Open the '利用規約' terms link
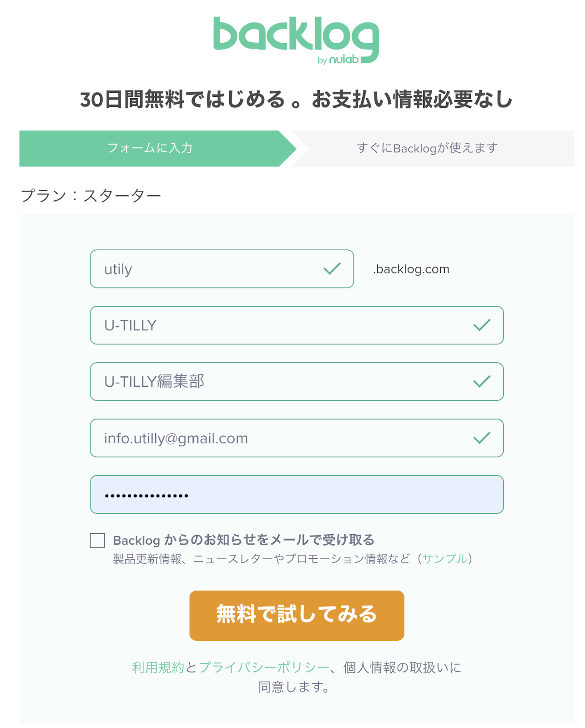This screenshot has width=585, height=728. [158, 667]
